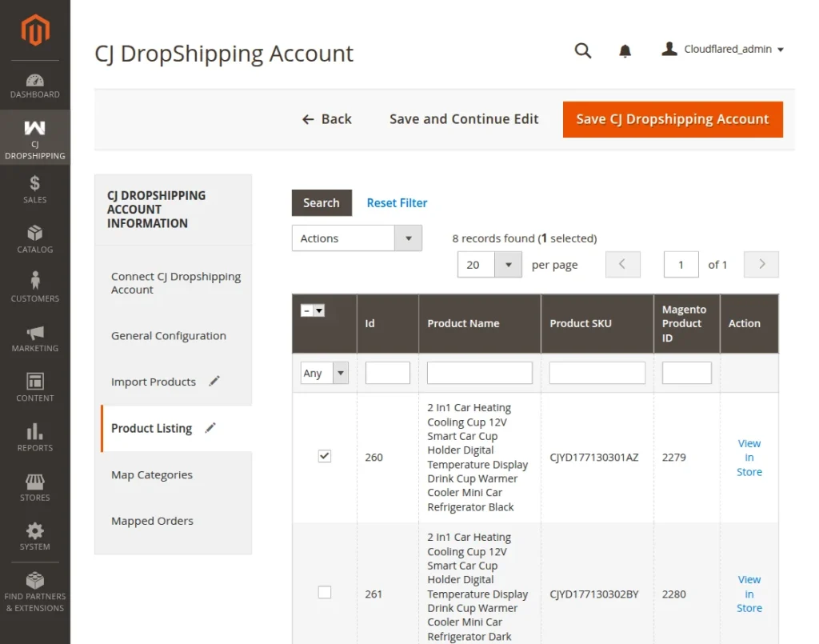Screen dimensions: 819x644
Task: Click the Product Name filter field
Action: [x=479, y=373]
